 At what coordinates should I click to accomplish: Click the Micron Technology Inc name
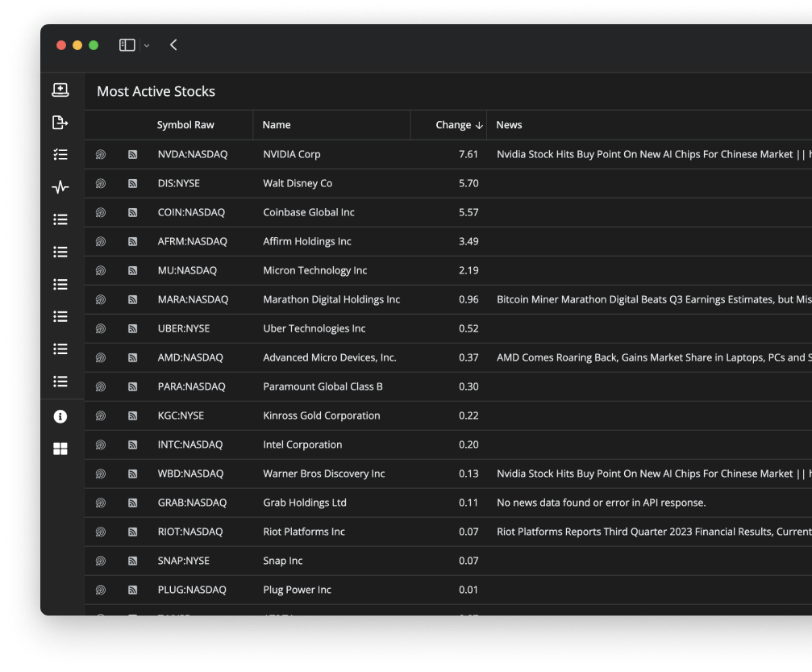tap(314, 270)
